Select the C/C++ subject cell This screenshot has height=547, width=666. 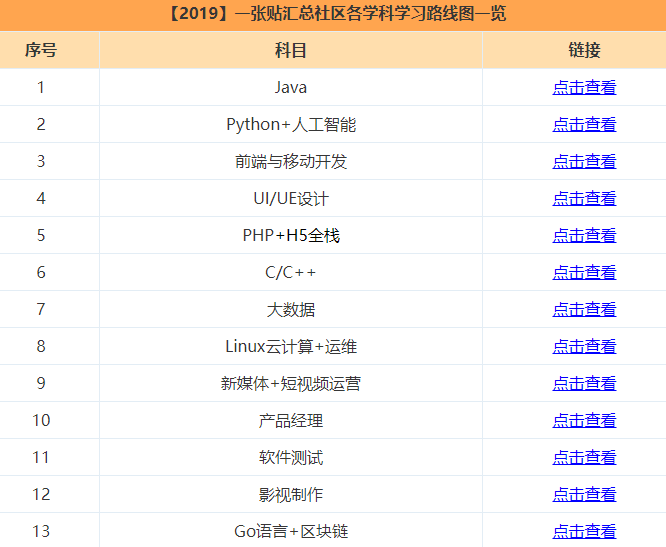tap(291, 272)
